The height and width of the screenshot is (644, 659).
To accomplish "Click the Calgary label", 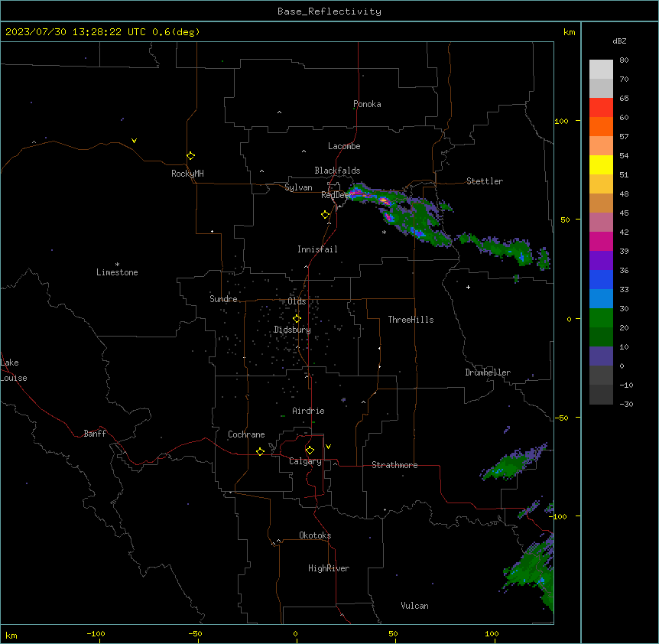I will (x=306, y=461).
